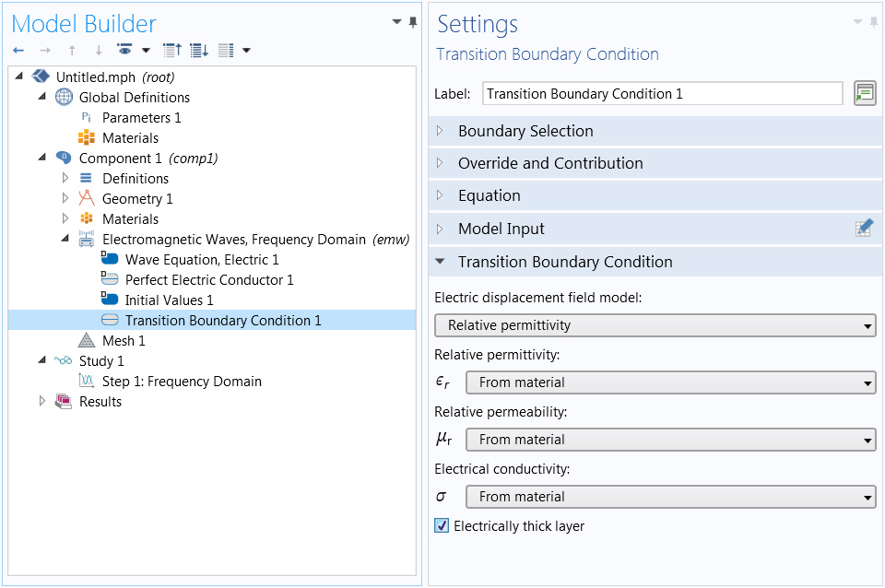Open the Relative permeability dropdown

[x=670, y=440]
